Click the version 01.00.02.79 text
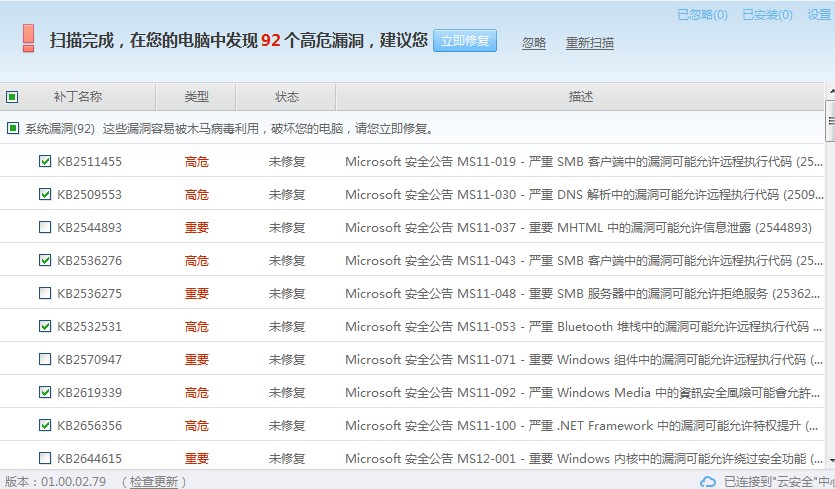The height and width of the screenshot is (489, 835). (x=55, y=482)
